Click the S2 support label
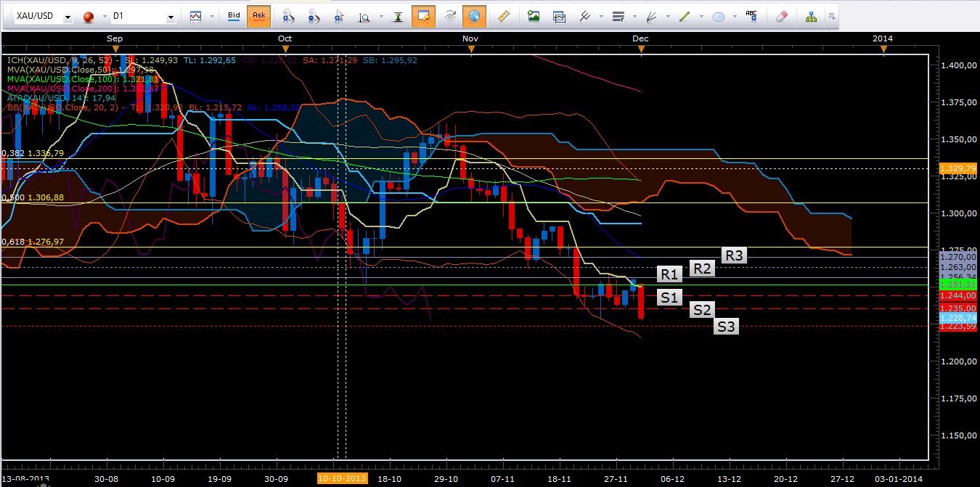 tap(701, 310)
